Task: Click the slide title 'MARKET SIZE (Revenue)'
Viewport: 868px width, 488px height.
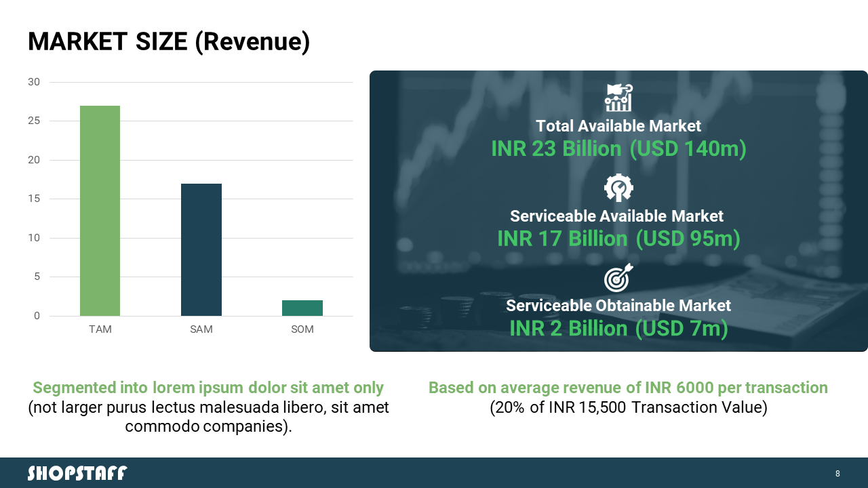Action: 169,42
